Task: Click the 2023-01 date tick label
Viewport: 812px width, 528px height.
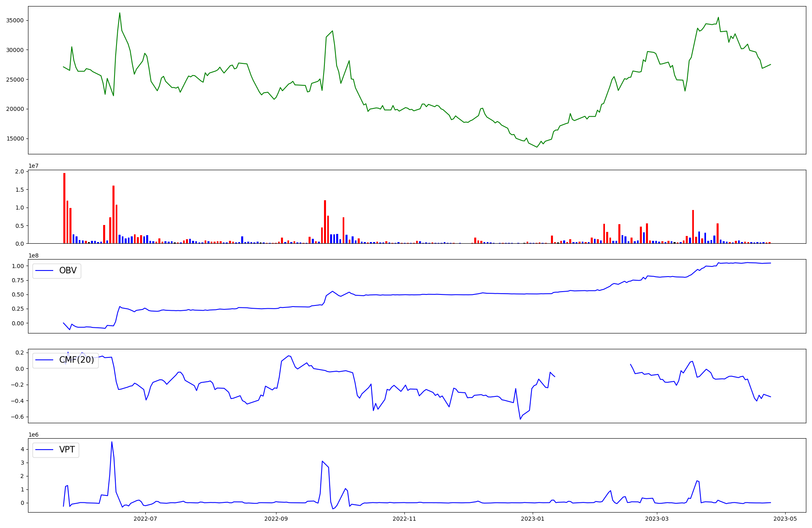Action: click(x=532, y=519)
